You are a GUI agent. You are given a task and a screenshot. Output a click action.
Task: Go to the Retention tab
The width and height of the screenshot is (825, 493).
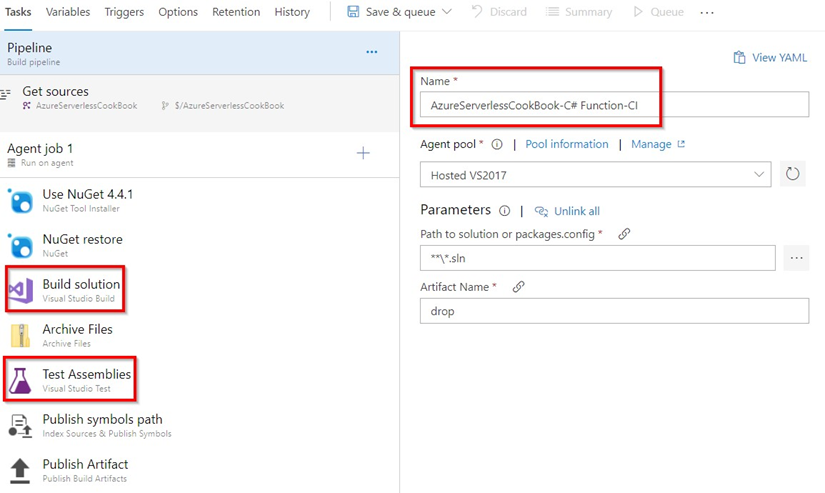236,12
